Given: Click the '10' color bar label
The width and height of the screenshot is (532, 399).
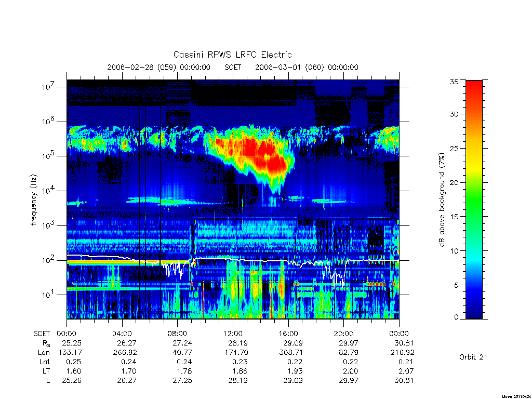Looking at the screenshot, I should [x=454, y=251].
